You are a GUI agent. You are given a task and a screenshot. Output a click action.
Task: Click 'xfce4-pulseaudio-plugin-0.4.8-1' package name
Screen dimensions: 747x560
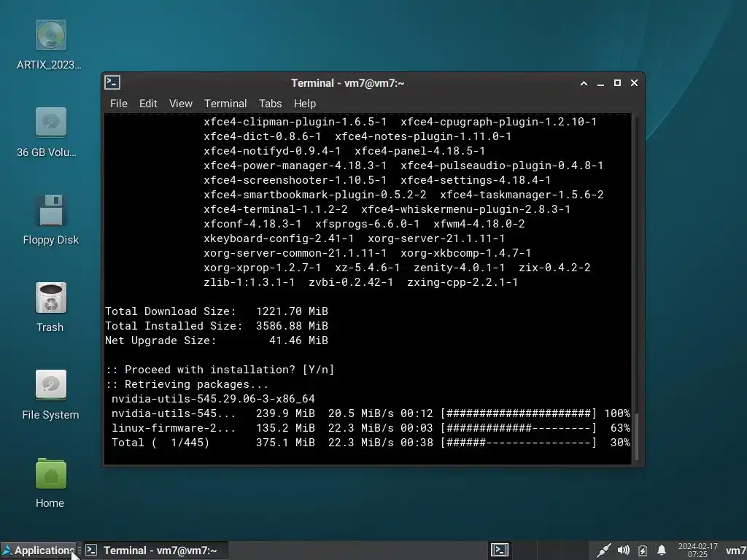pyautogui.click(x=502, y=166)
